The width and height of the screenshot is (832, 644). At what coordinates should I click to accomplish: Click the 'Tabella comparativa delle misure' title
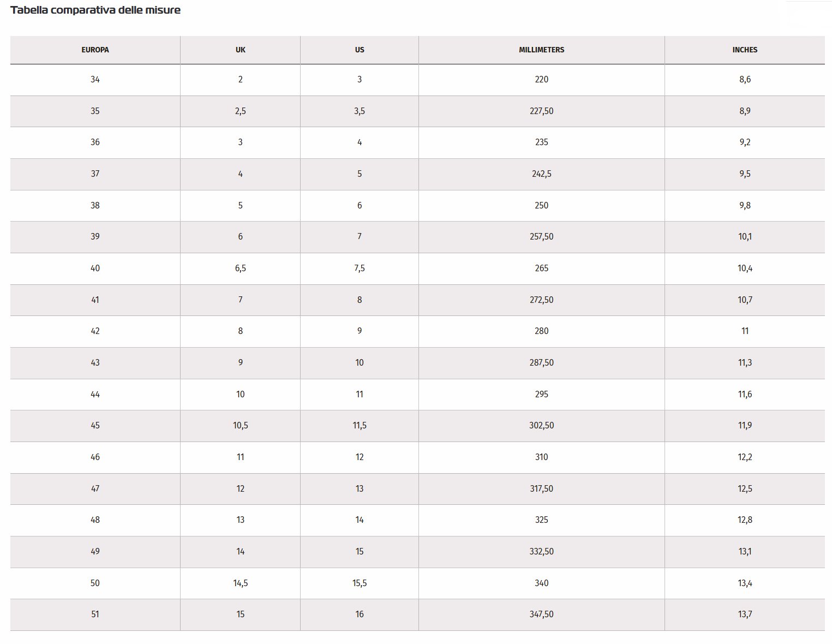[x=95, y=10]
